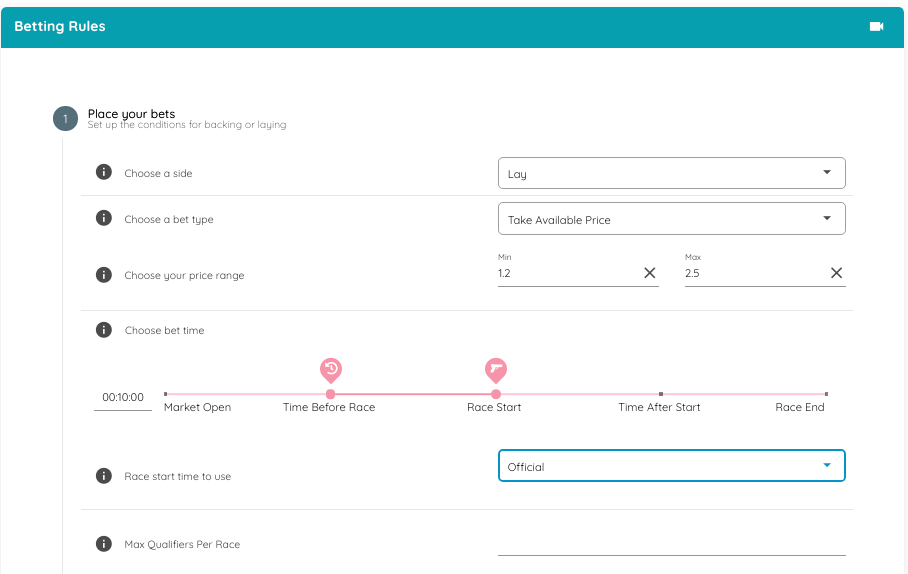Select Time After Start point on slider
908x574 pixels.
[660, 394]
